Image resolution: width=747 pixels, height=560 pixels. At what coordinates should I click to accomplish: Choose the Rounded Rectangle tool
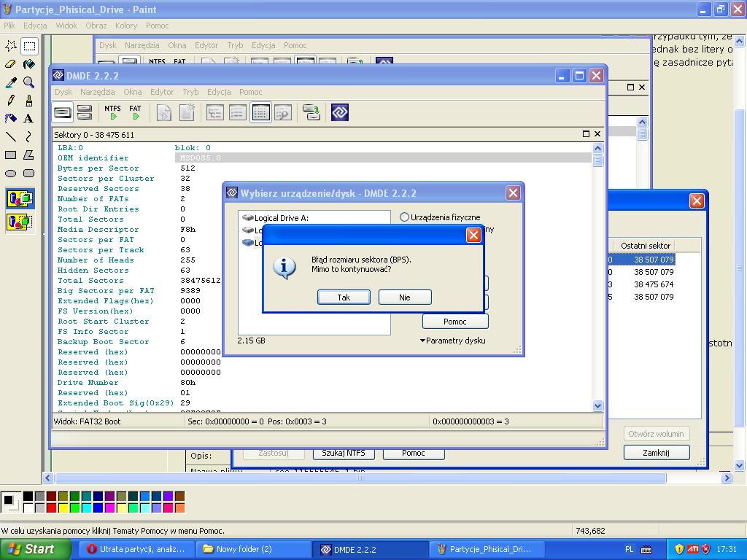click(29, 173)
